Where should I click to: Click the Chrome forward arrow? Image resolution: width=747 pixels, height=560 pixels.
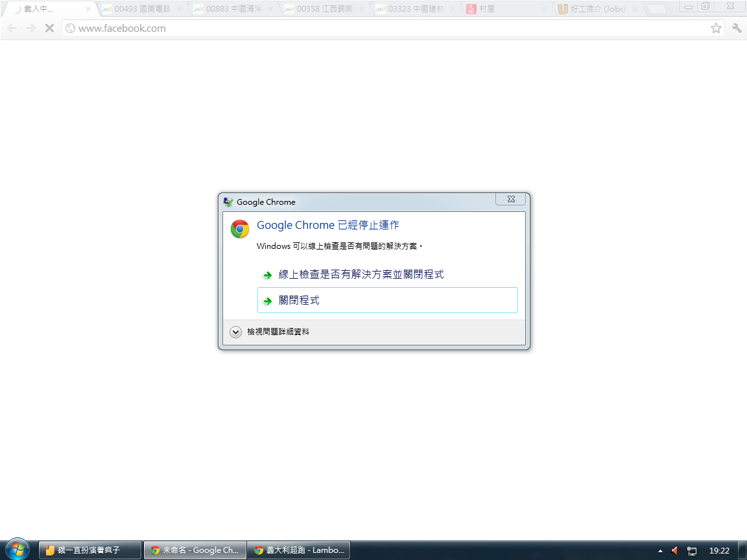(x=30, y=29)
